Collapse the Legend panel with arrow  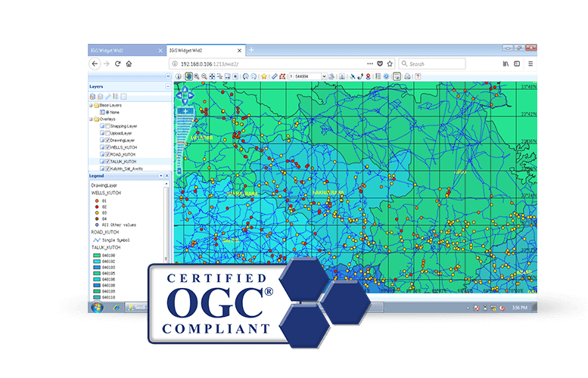tap(161, 175)
